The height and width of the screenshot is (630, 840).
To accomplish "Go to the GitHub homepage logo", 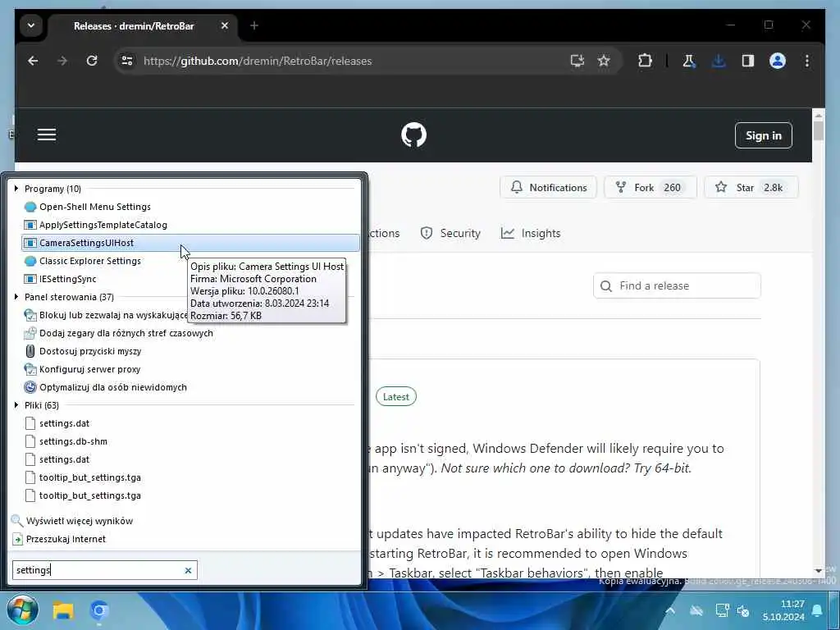I will [413, 135].
